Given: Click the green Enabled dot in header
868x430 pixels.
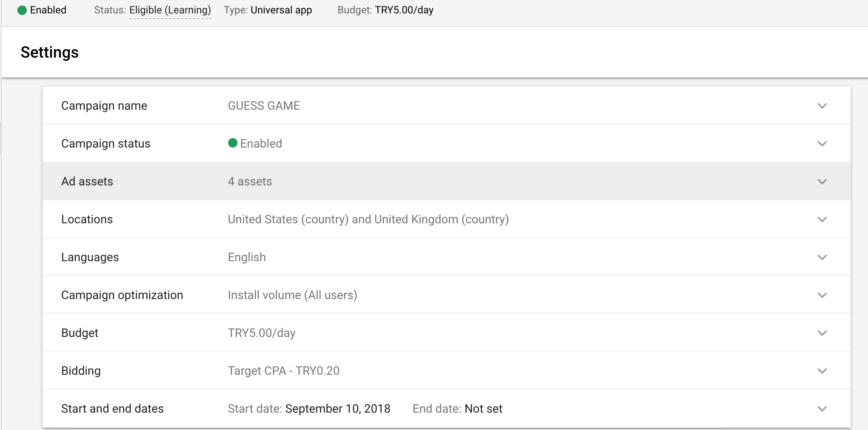Looking at the screenshot, I should pos(22,10).
